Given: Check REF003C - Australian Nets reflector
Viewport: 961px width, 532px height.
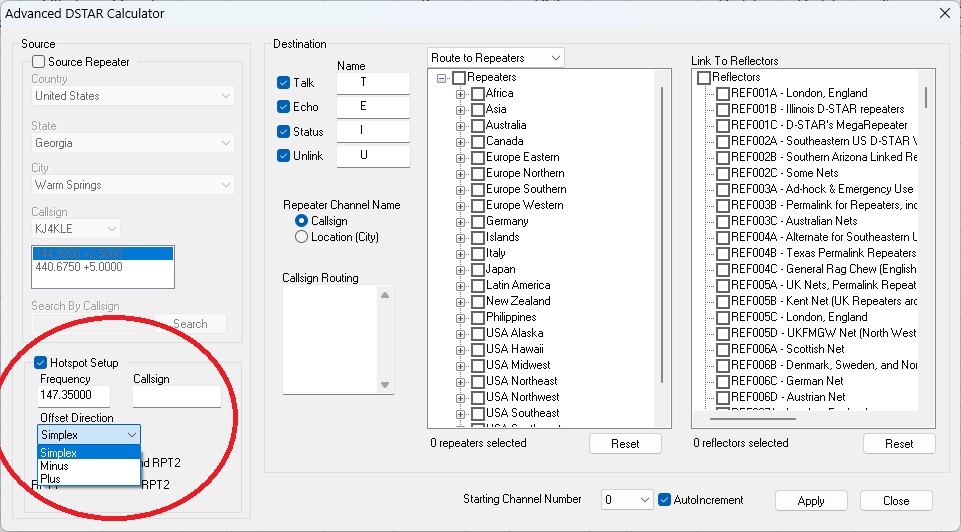Looking at the screenshot, I should [723, 222].
